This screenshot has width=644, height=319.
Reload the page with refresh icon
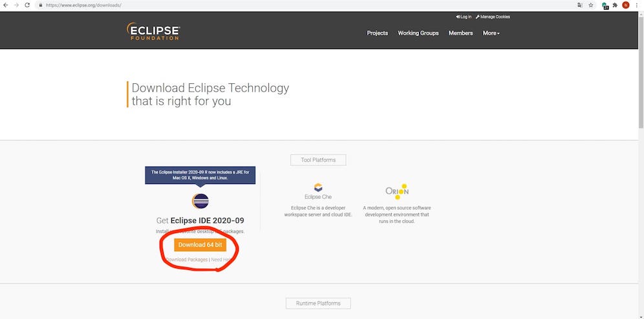pos(27,5)
